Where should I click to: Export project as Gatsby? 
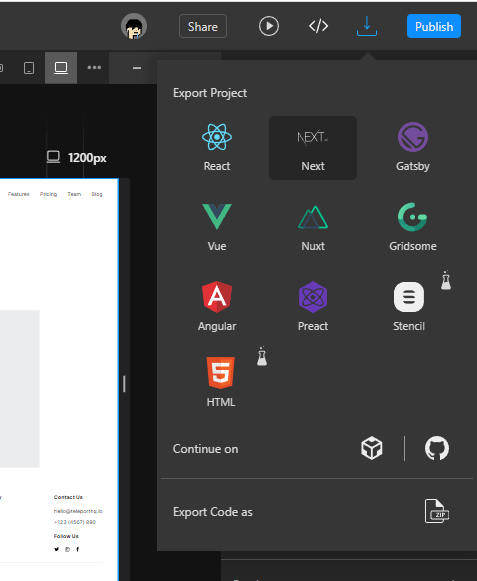point(413,147)
